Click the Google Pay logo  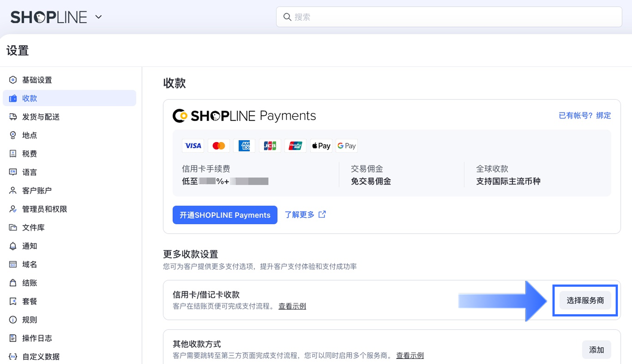(x=346, y=146)
